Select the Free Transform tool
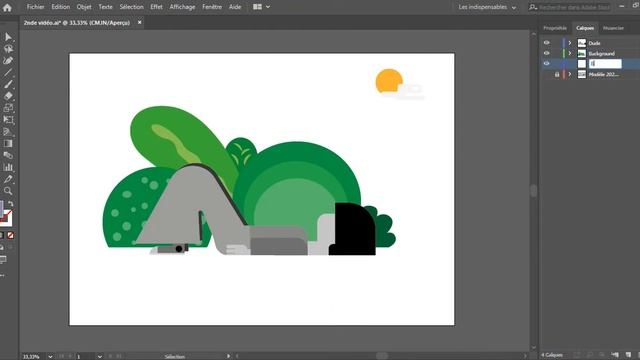The image size is (640, 360). [x=8, y=120]
